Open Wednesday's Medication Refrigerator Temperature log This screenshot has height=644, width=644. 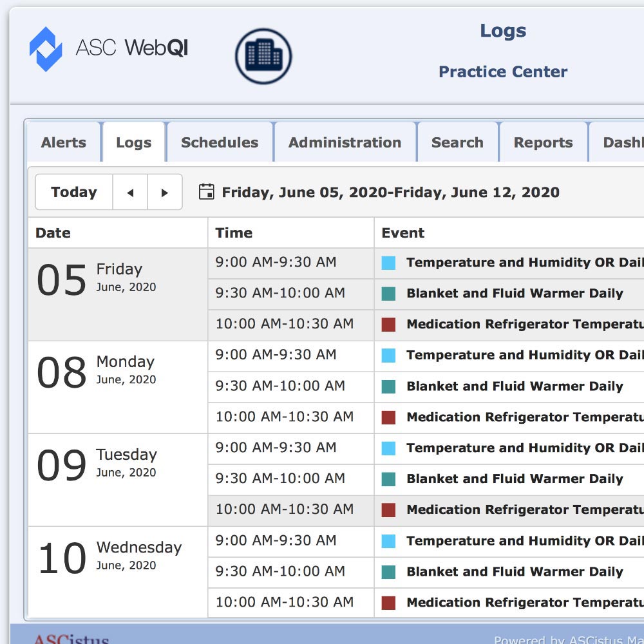[x=524, y=603]
